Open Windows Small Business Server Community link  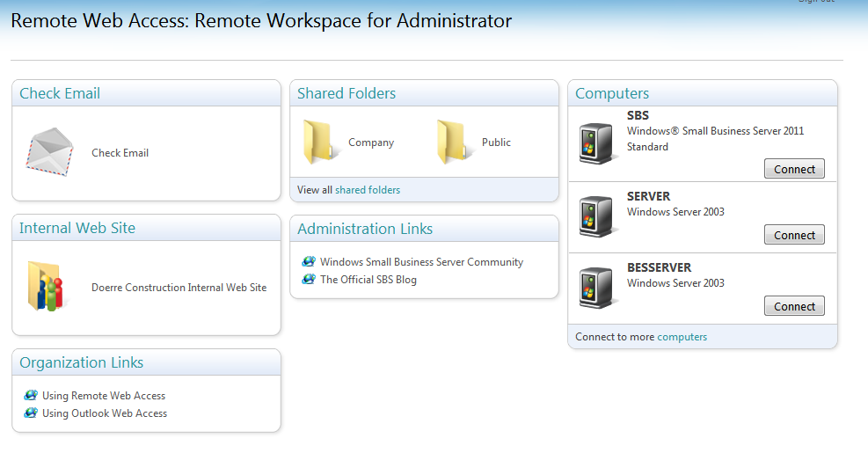[x=421, y=262]
